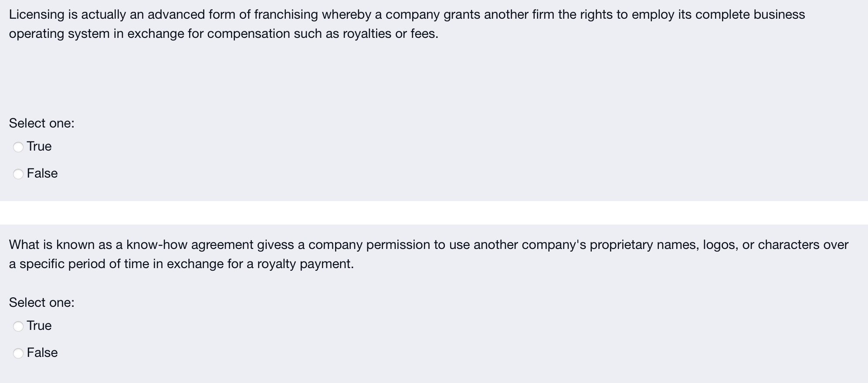Click the second Select one prompt text

point(41,302)
